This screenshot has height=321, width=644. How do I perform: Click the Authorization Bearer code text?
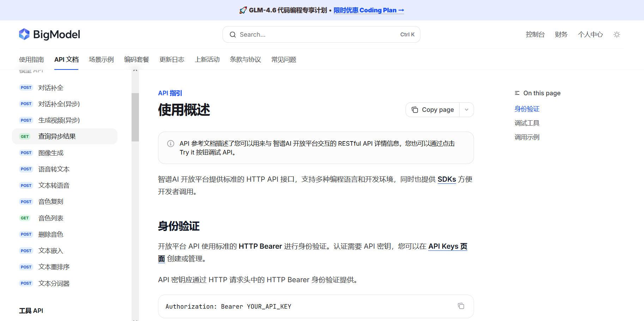click(229, 307)
